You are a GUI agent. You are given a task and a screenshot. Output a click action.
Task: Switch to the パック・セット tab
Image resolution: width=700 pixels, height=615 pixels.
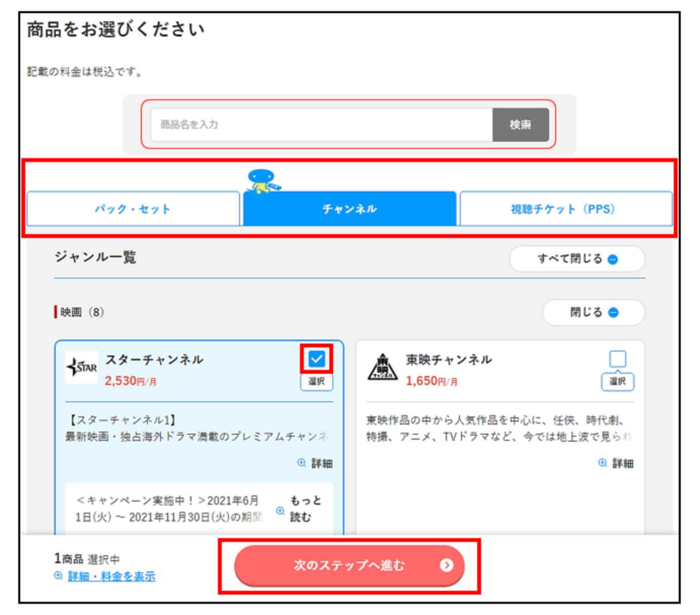(133, 208)
